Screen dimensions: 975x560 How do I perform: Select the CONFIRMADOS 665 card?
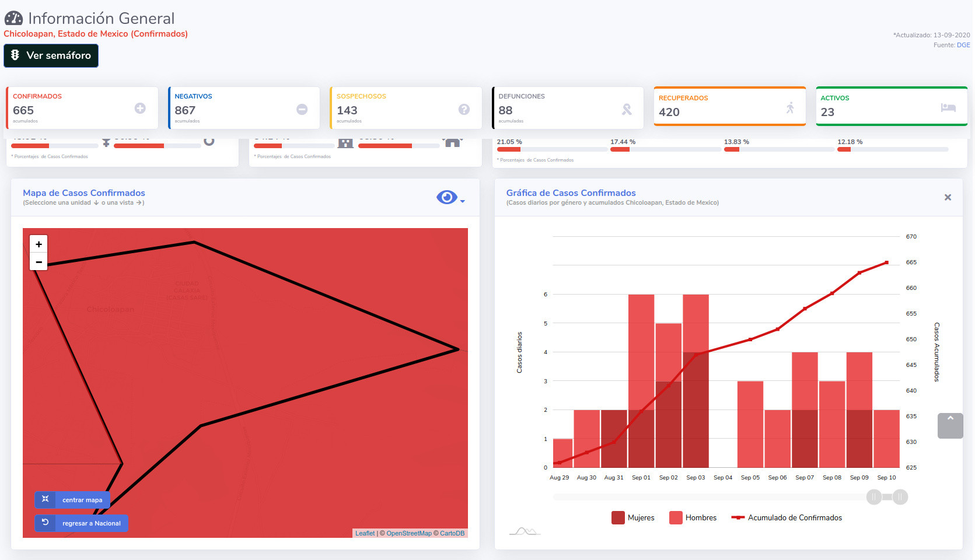pos(82,108)
